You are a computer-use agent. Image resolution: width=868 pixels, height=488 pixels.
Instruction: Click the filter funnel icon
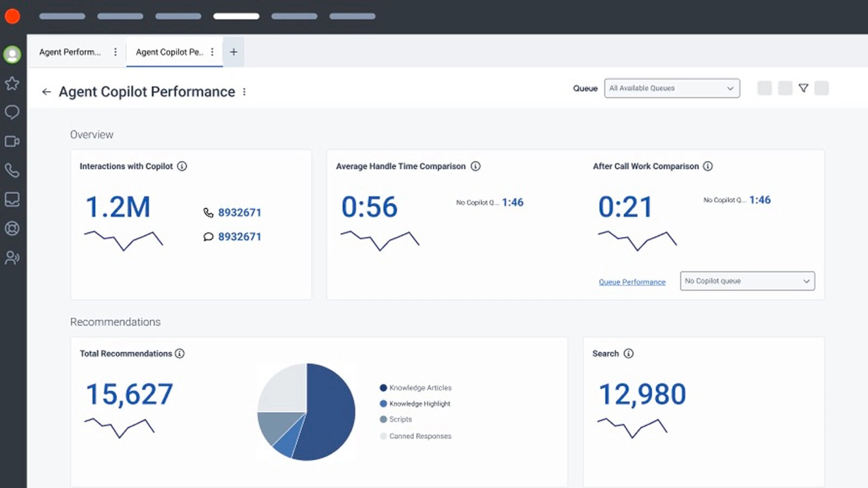(803, 88)
